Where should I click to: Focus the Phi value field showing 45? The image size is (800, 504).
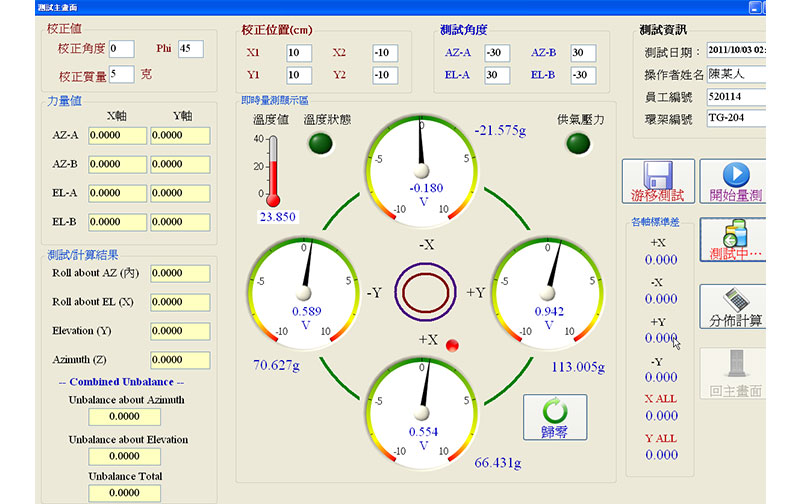pos(190,49)
